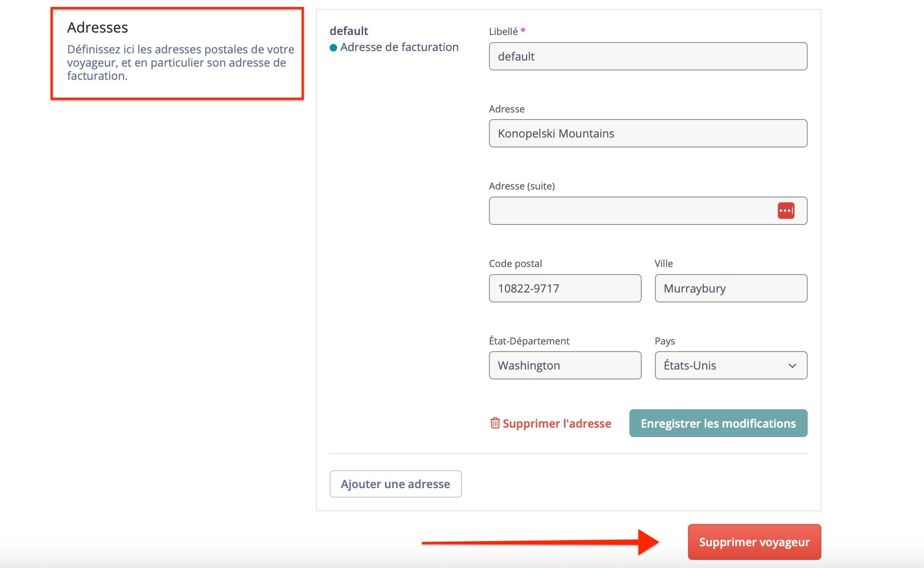
Task: Focus the Libellé field containing default
Action: [647, 57]
